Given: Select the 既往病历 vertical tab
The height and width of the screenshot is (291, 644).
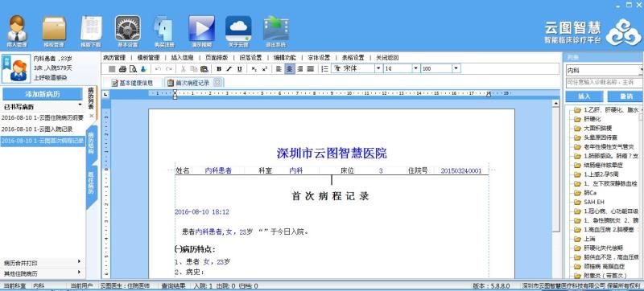Looking at the screenshot, I should pyautogui.click(x=91, y=182).
